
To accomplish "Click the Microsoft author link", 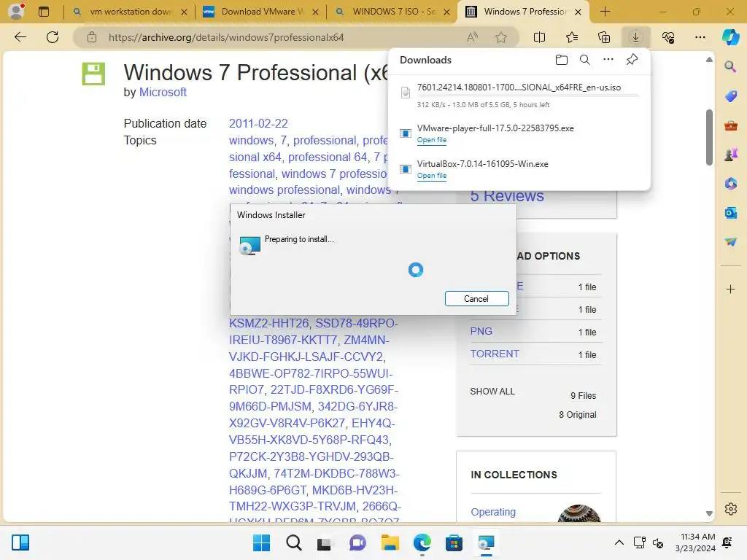I will coord(163,92).
